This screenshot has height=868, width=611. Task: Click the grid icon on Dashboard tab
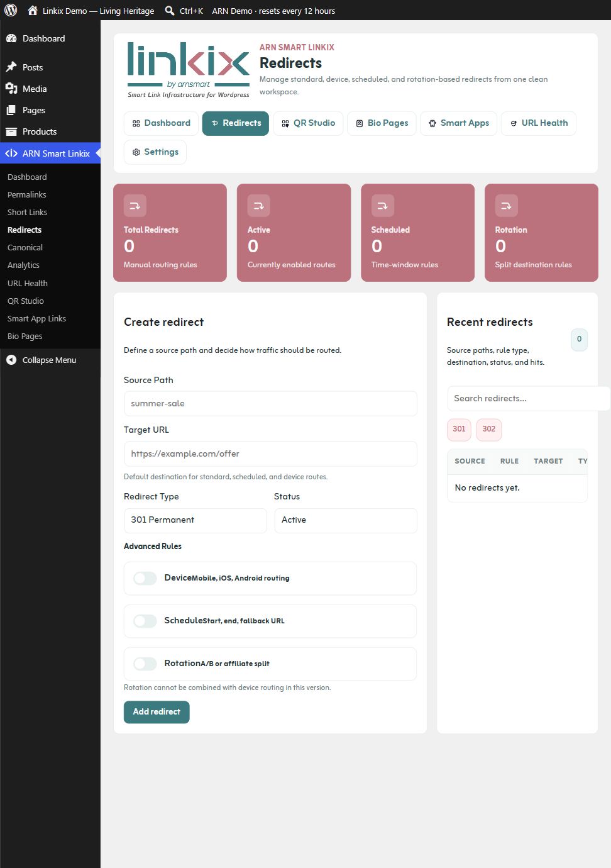pyautogui.click(x=136, y=123)
